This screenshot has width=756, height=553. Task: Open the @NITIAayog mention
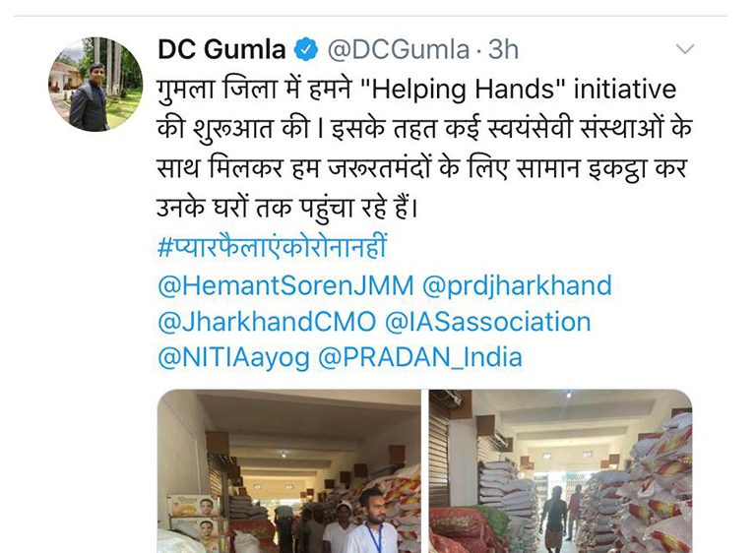[x=233, y=358]
